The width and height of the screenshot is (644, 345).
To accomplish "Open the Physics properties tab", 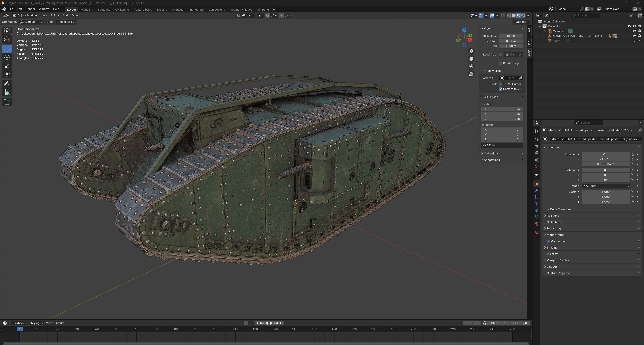I will click(536, 204).
